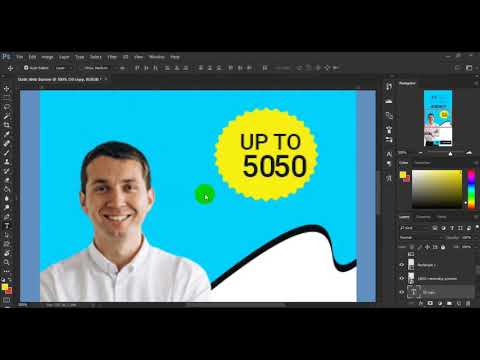Lock transparent pixels
480x360 pixels.
pos(412,247)
